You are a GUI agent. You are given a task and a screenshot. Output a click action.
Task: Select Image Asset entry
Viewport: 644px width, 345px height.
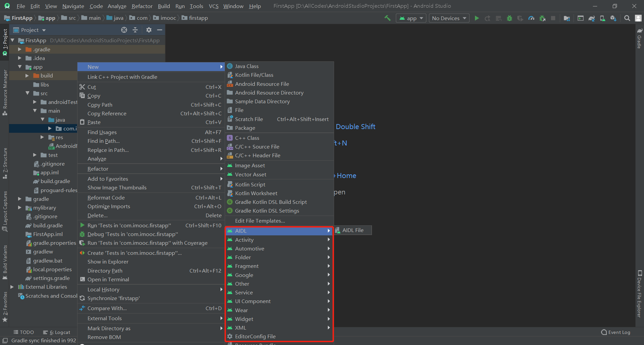[x=279, y=165]
